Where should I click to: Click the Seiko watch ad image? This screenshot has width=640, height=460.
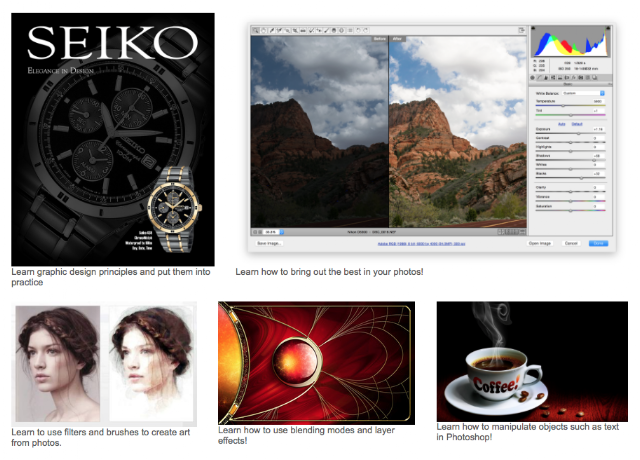[113, 139]
